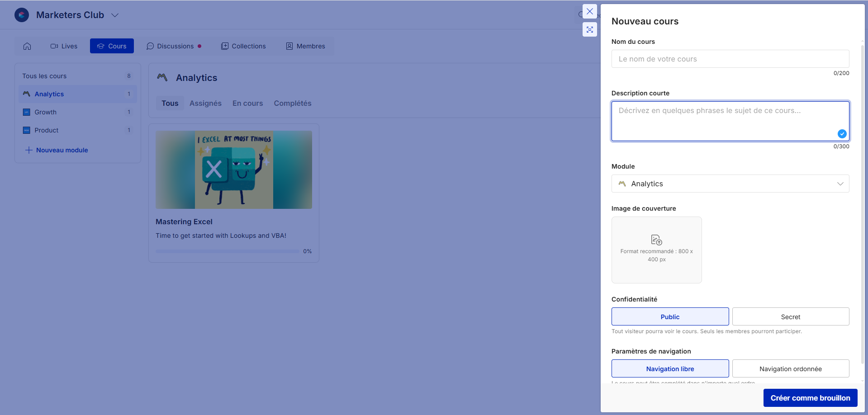Click the expand fullscreen panel icon

click(x=589, y=29)
